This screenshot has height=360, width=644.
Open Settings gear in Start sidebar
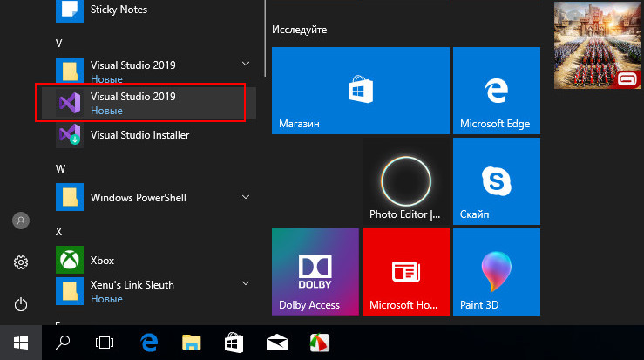pos(21,262)
